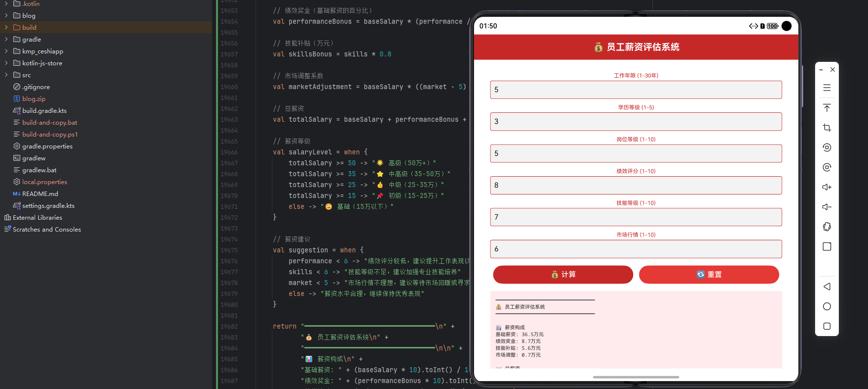This screenshot has height=389, width=868.
Task: Minimize the emulator toolbar
Action: 821,70
